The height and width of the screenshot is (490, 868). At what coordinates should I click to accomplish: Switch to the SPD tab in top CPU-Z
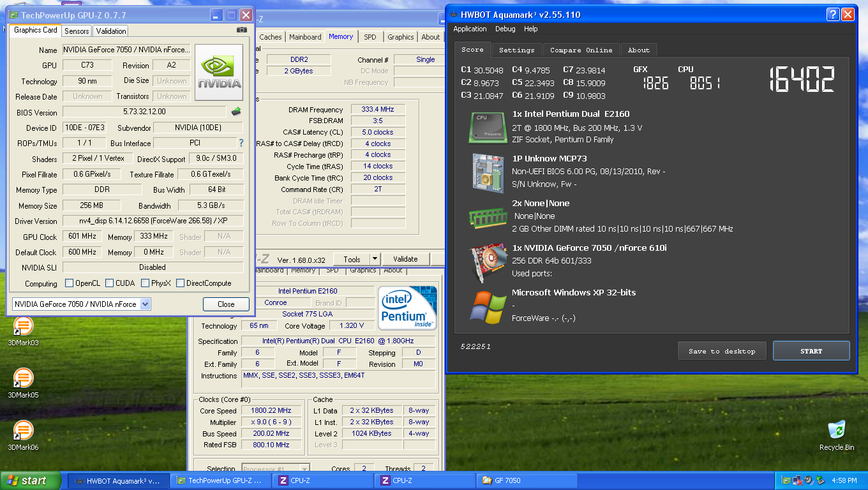click(370, 37)
